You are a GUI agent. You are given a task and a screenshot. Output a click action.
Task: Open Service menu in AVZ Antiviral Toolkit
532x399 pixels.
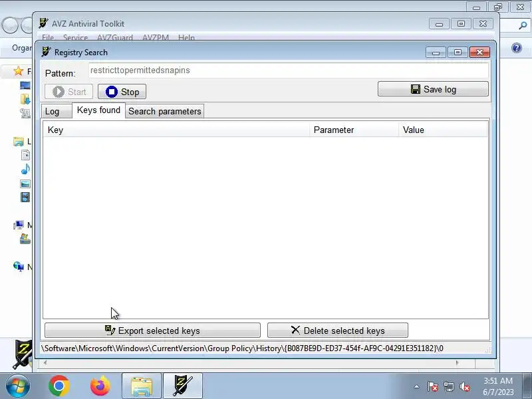pyautogui.click(x=75, y=37)
